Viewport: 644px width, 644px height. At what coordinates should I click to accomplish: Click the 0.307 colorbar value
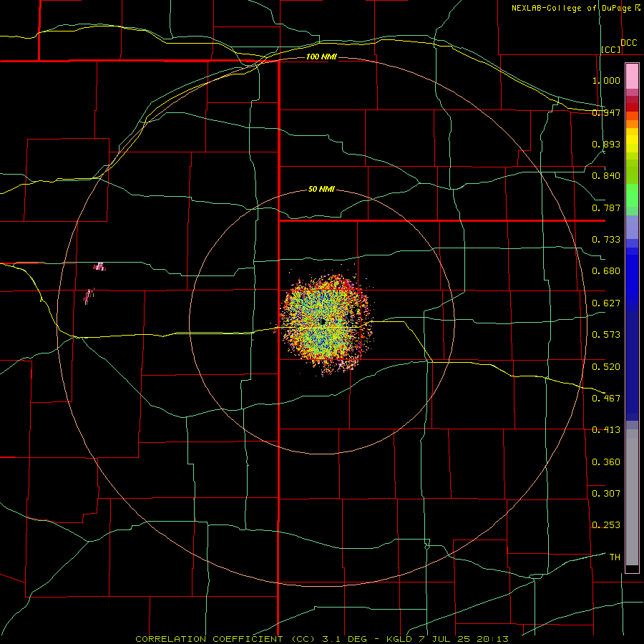tap(606, 494)
